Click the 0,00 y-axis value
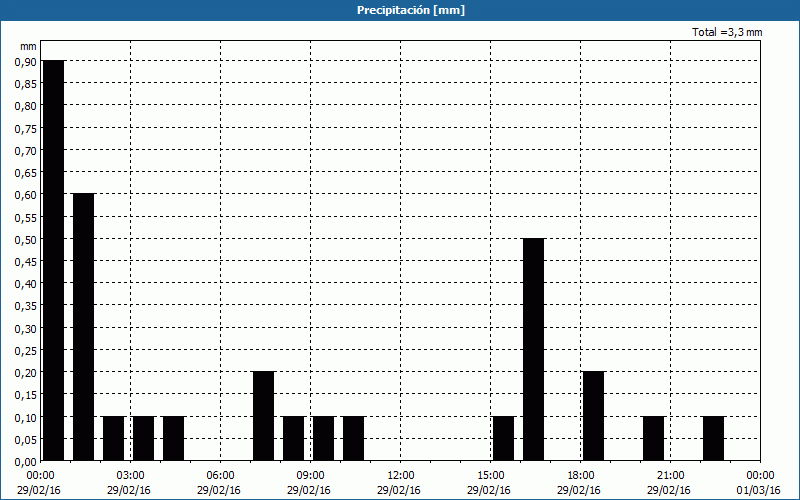 26,462
